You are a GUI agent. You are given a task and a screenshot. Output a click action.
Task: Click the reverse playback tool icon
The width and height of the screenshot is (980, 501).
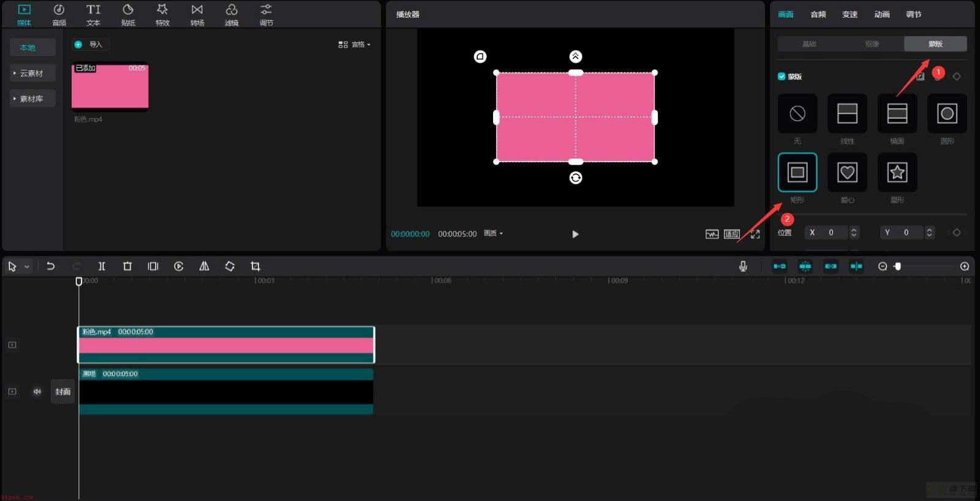point(179,266)
